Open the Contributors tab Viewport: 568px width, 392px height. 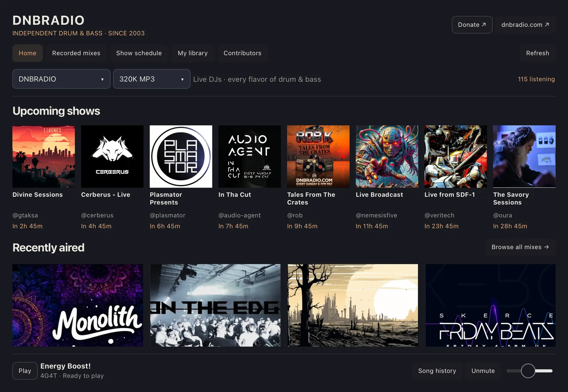pyautogui.click(x=242, y=53)
